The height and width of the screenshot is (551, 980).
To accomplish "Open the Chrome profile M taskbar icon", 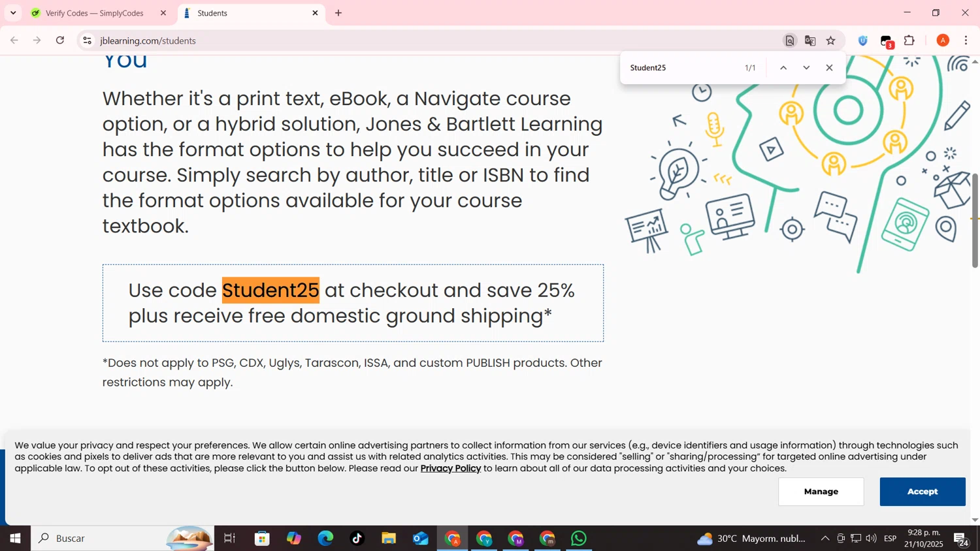I will pyautogui.click(x=515, y=539).
